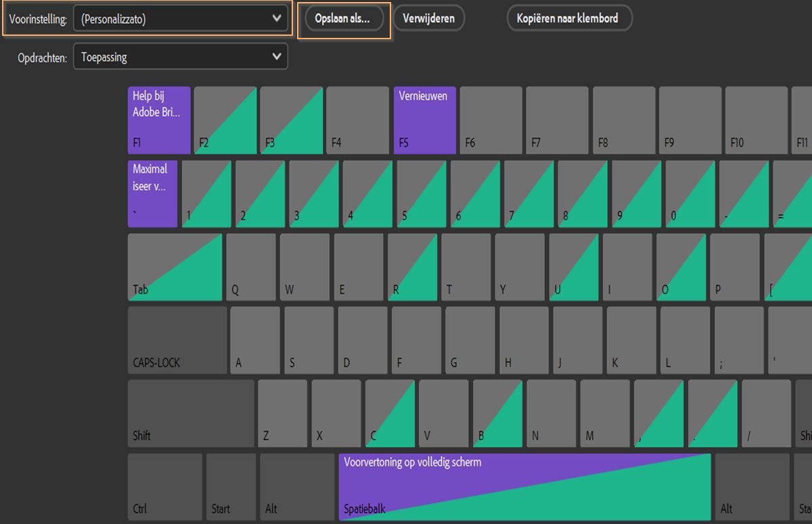Image resolution: width=812 pixels, height=524 pixels.
Task: Open the Voorinstelling preset dropdown
Action: tap(181, 19)
